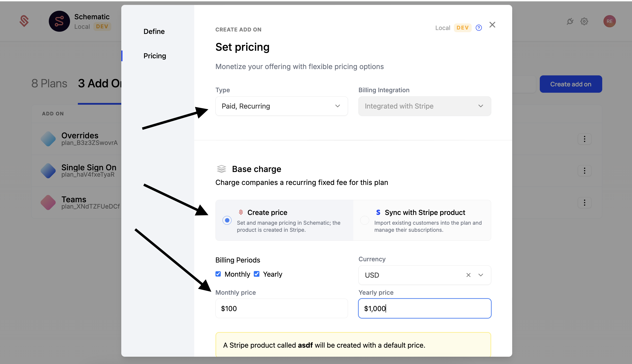Viewport: 632px width, 364px height.
Task: Click the Overrides add on diamond icon
Action: [x=48, y=139]
